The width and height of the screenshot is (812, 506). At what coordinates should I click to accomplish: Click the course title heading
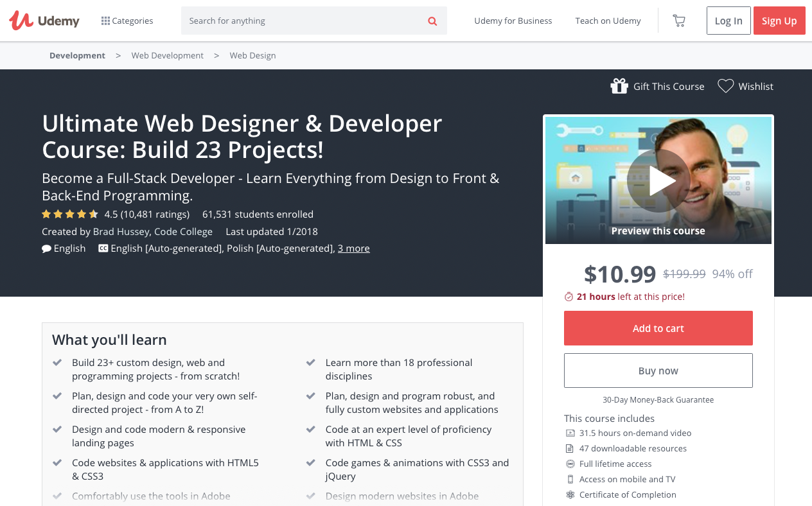tap(242, 136)
